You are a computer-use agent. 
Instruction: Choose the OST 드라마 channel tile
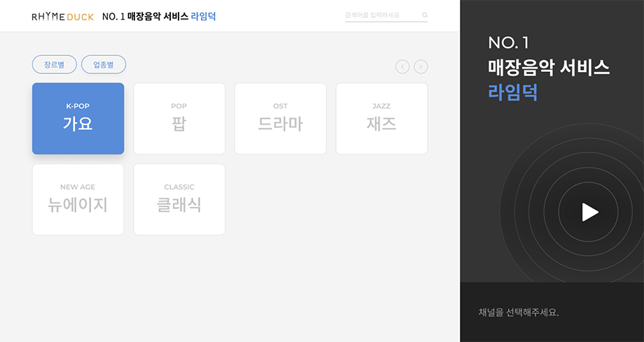tap(280, 118)
